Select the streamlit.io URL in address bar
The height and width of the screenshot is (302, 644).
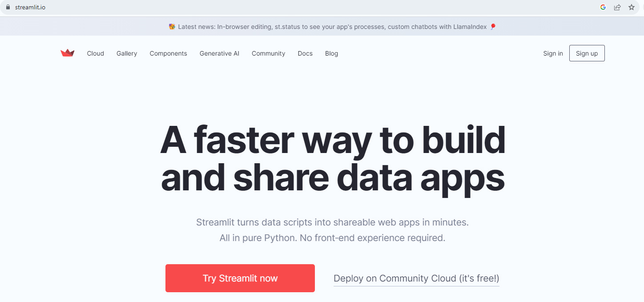click(x=30, y=7)
